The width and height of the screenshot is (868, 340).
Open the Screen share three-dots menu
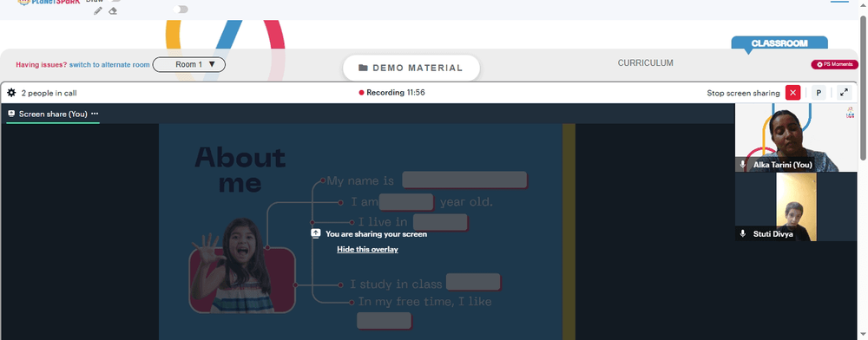[x=95, y=114]
